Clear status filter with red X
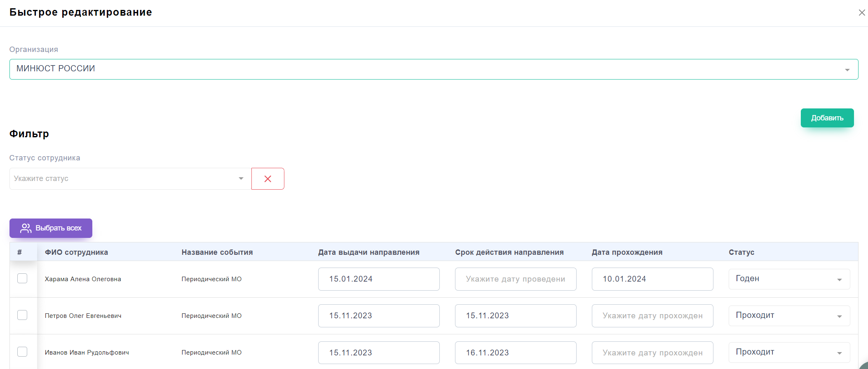 coord(267,179)
